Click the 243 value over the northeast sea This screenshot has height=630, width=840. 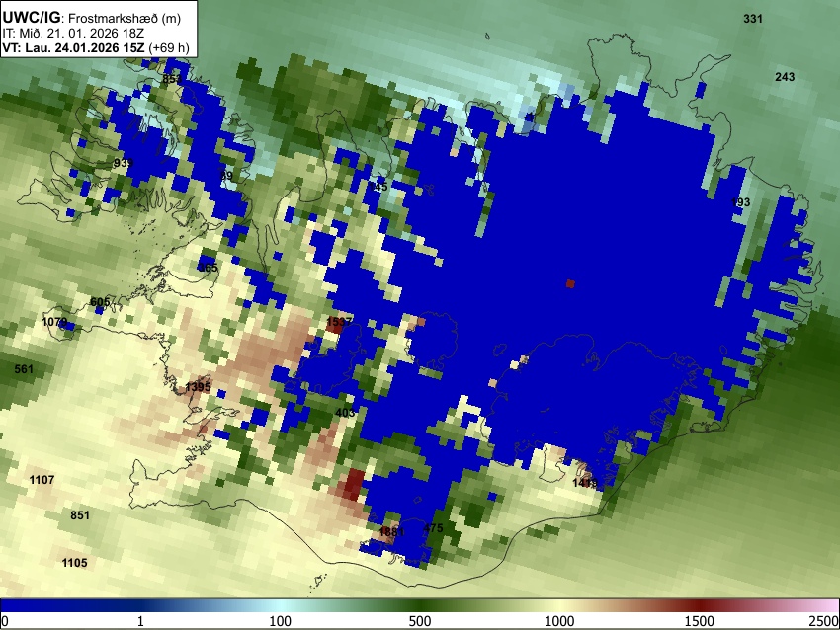pos(785,77)
